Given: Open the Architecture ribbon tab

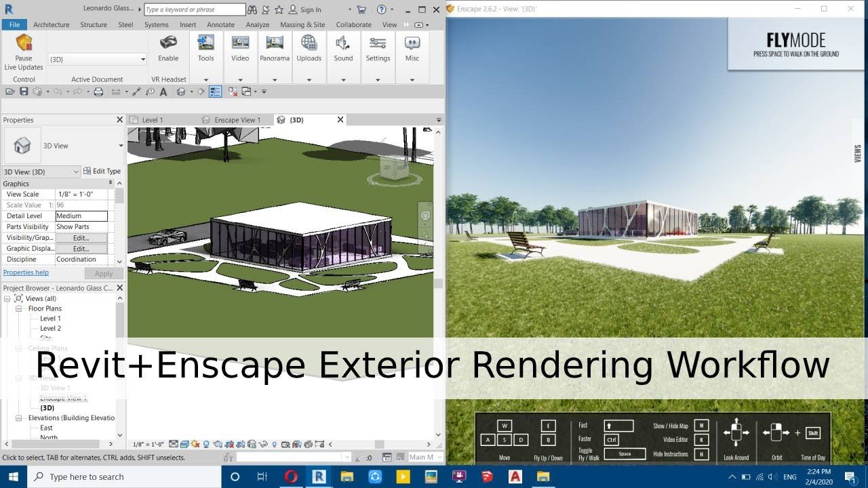Looking at the screenshot, I should coord(52,24).
